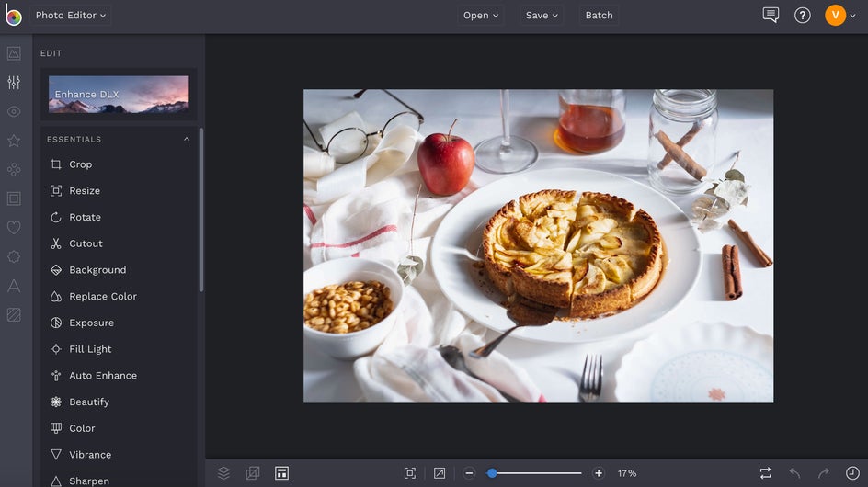Image resolution: width=868 pixels, height=487 pixels.
Task: Select the Touch Up eye icon
Action: point(14,111)
